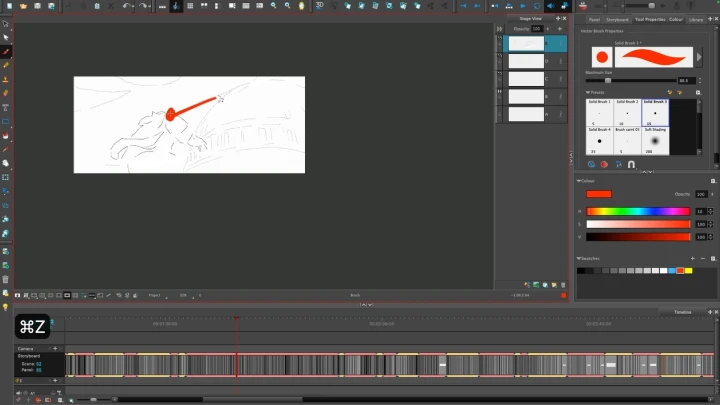Switch to the Storyboard tab
The height and width of the screenshot is (405, 720).
[x=617, y=19]
